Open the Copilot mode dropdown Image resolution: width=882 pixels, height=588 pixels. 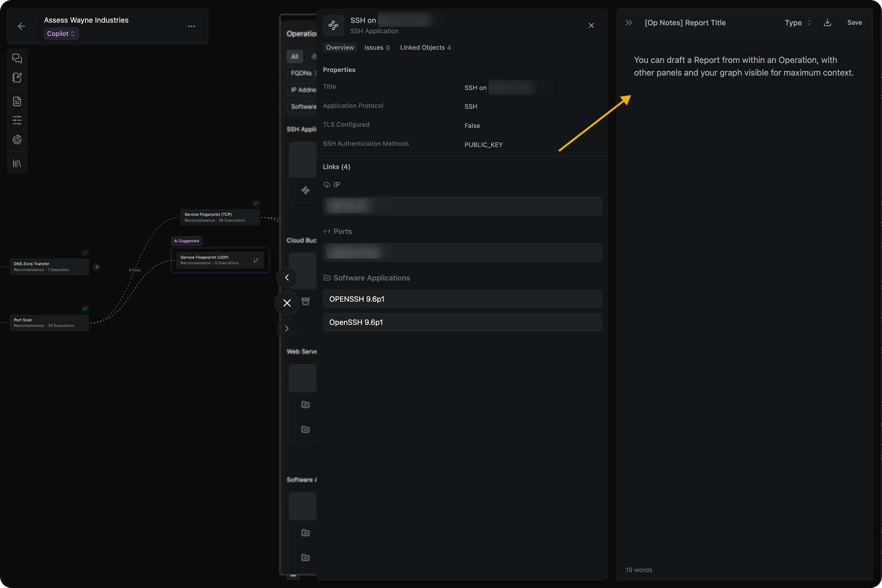(x=61, y=34)
